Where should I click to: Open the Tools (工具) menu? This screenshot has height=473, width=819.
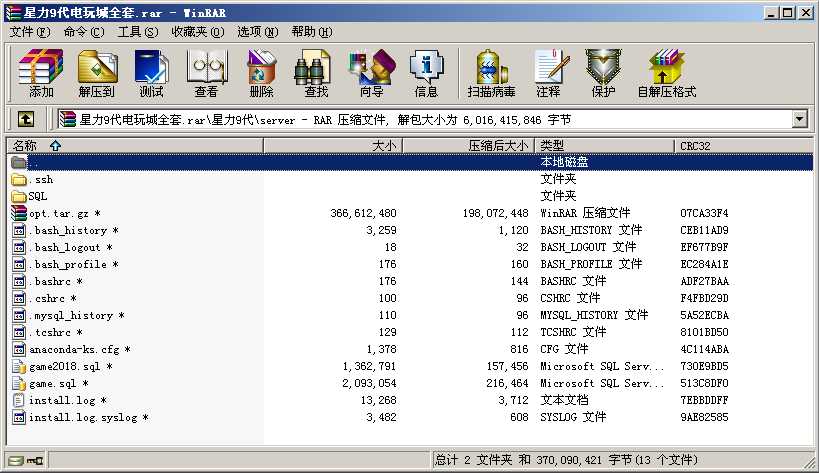tap(137, 32)
